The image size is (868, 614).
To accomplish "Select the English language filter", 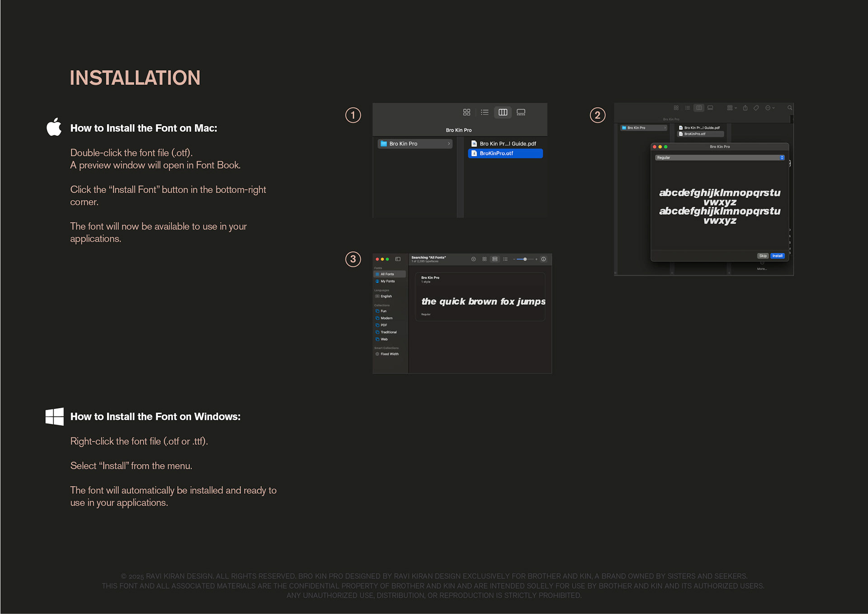I will coord(385,296).
